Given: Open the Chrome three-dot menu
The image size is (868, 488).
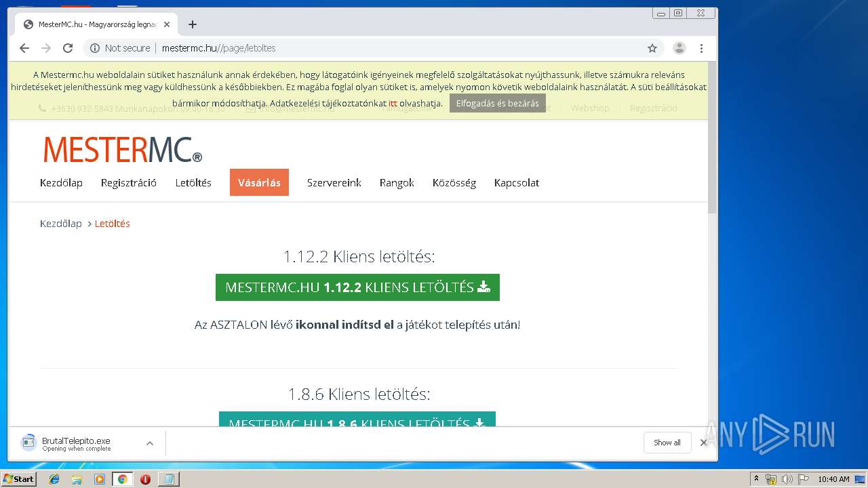Looking at the screenshot, I should 702,48.
